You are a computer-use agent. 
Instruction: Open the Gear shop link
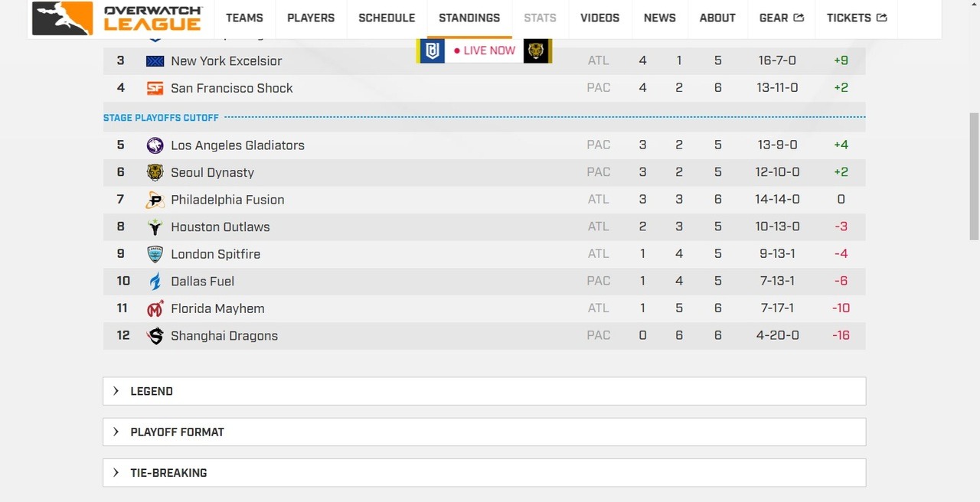(782, 18)
